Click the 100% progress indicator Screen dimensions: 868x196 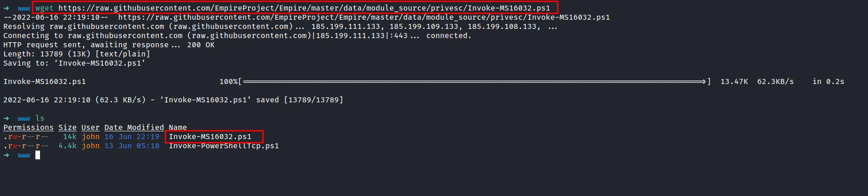(x=228, y=82)
